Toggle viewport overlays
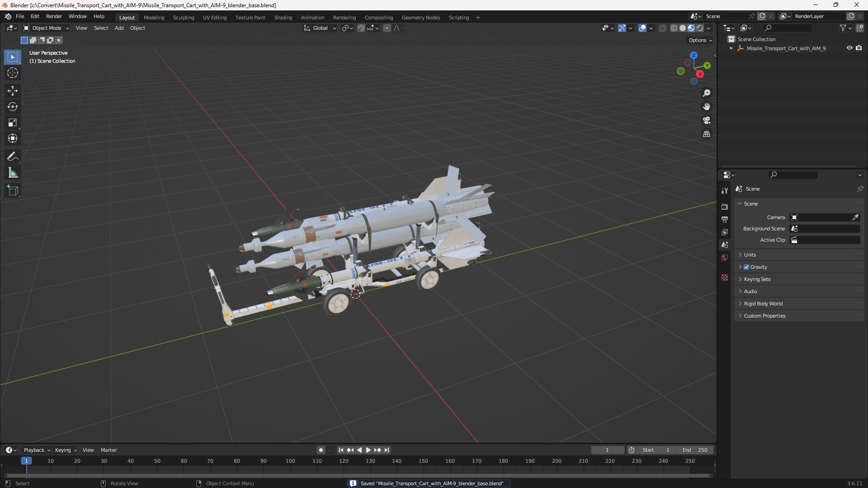This screenshot has width=868, height=488. click(x=642, y=28)
